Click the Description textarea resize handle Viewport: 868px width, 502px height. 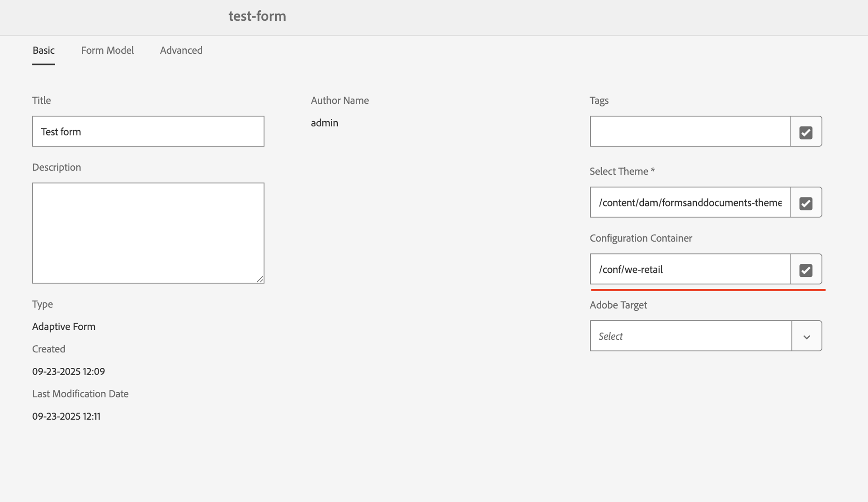point(260,279)
